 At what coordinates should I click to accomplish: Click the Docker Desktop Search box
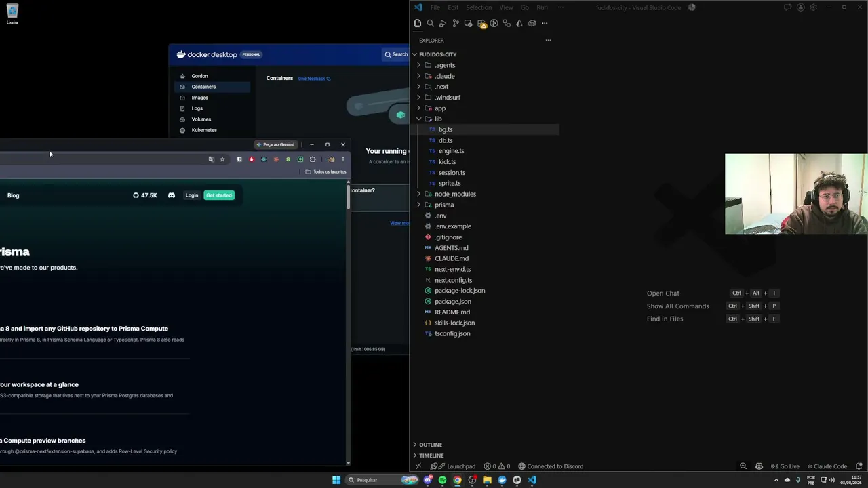tap(397, 54)
